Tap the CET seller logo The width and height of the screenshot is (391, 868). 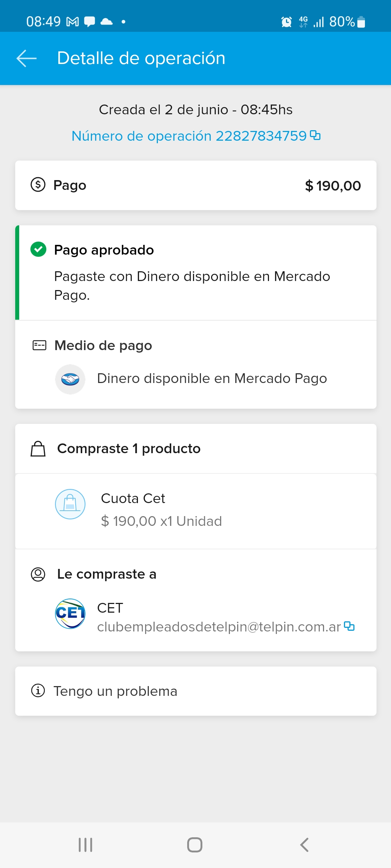click(x=70, y=614)
